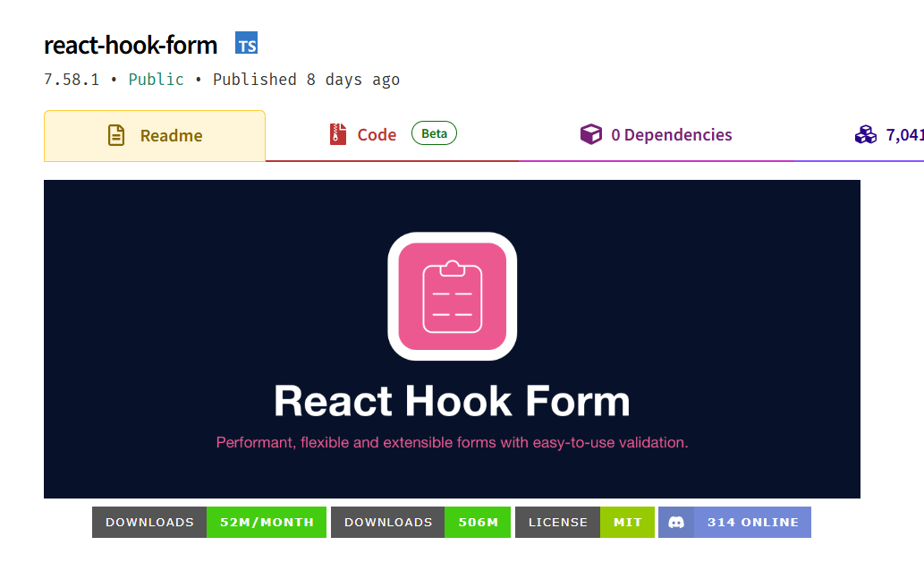Image resolution: width=924 pixels, height=571 pixels.
Task: Switch to the Readme tab
Action: (x=154, y=133)
